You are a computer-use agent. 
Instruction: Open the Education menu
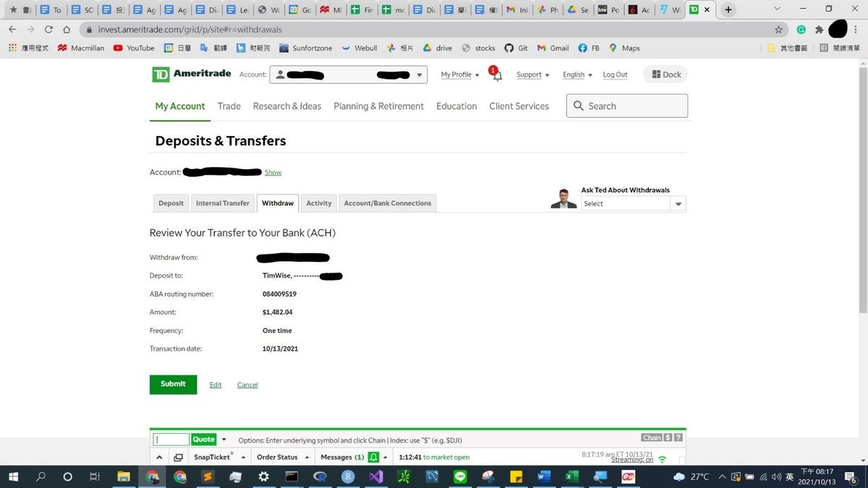(456, 106)
